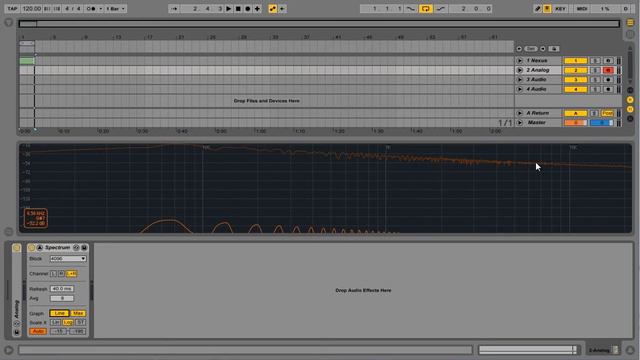Click the Arrangement Record button
Screen dimensions: 640x360
point(248,9)
